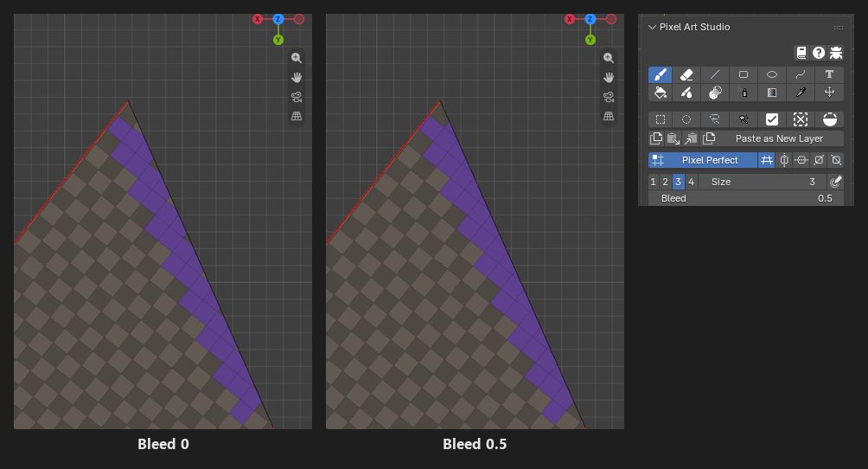Toggle the pen pressure icon beside Size
This screenshot has width=868, height=469.
tap(836, 182)
